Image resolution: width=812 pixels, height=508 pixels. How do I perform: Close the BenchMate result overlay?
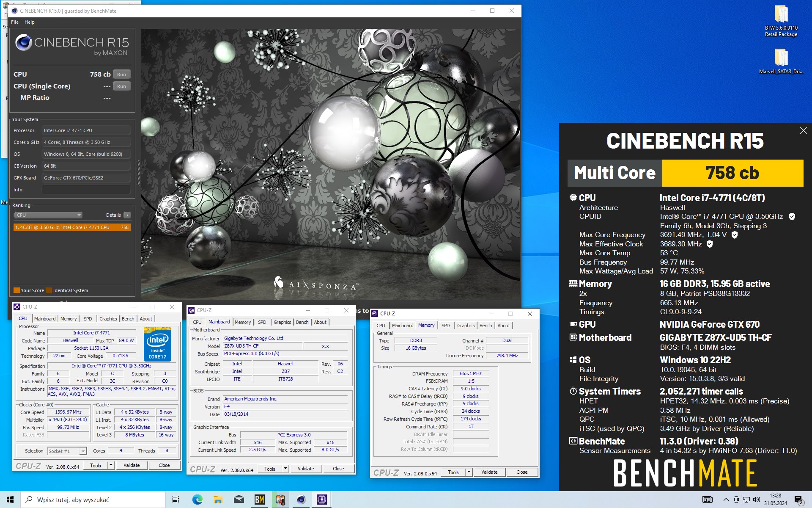tap(803, 130)
